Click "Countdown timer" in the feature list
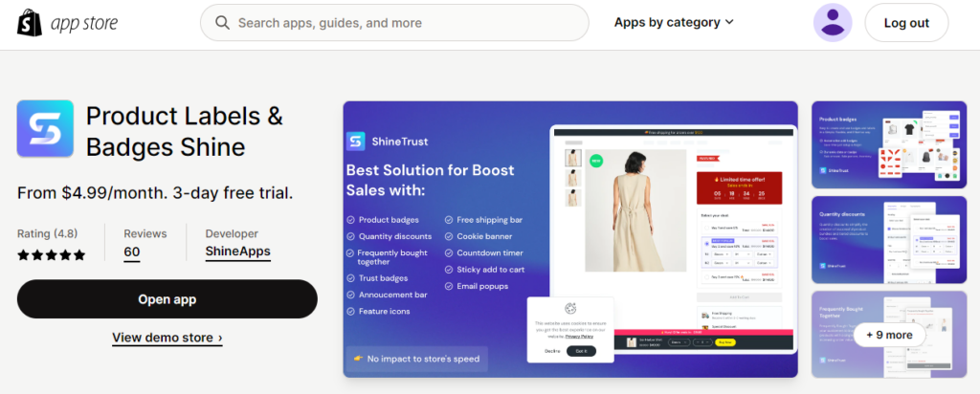The height and width of the screenshot is (394, 980). coord(490,252)
